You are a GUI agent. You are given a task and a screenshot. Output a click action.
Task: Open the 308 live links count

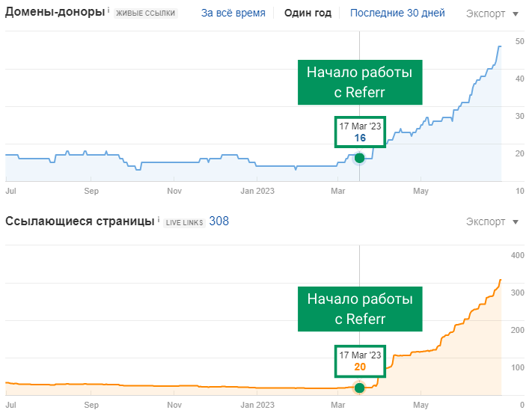point(219,221)
